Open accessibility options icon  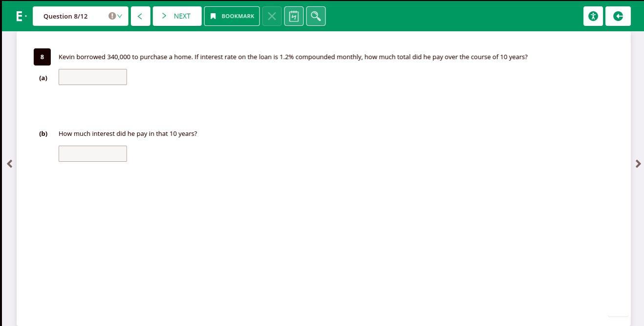[x=593, y=16]
